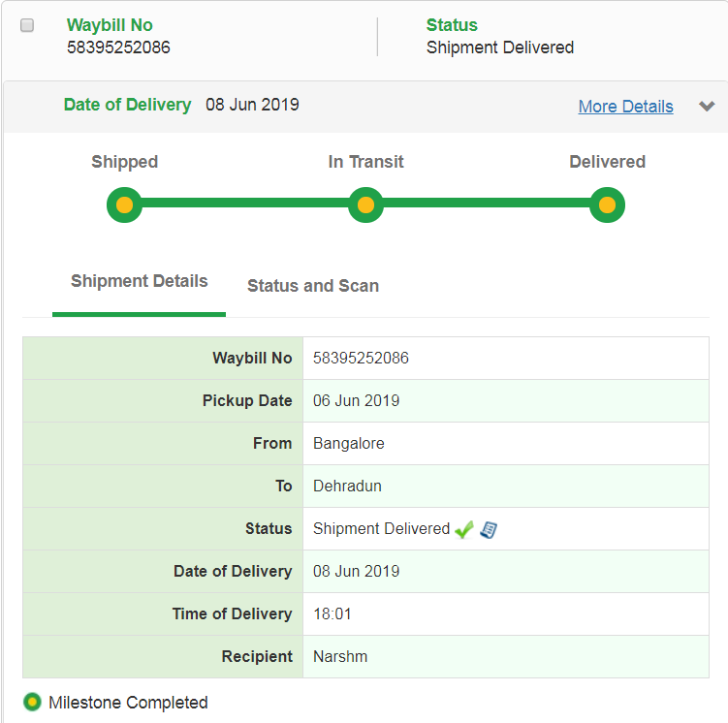This screenshot has height=723, width=728.
Task: Click the Shipped milestone circle
Action: click(x=124, y=205)
